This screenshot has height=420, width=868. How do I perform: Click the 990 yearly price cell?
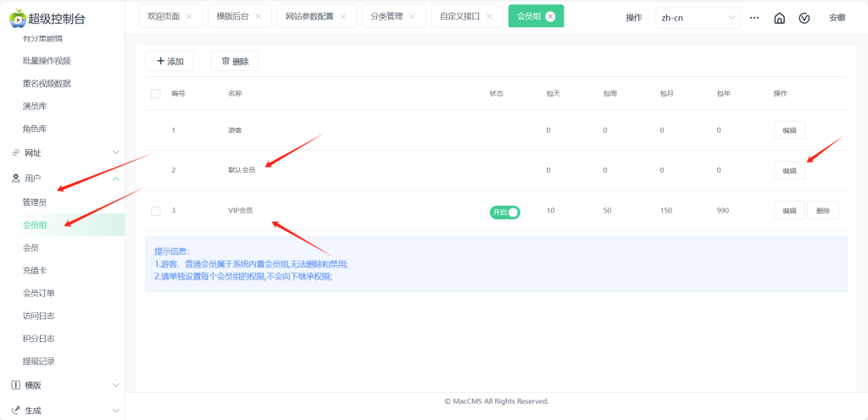coord(723,211)
